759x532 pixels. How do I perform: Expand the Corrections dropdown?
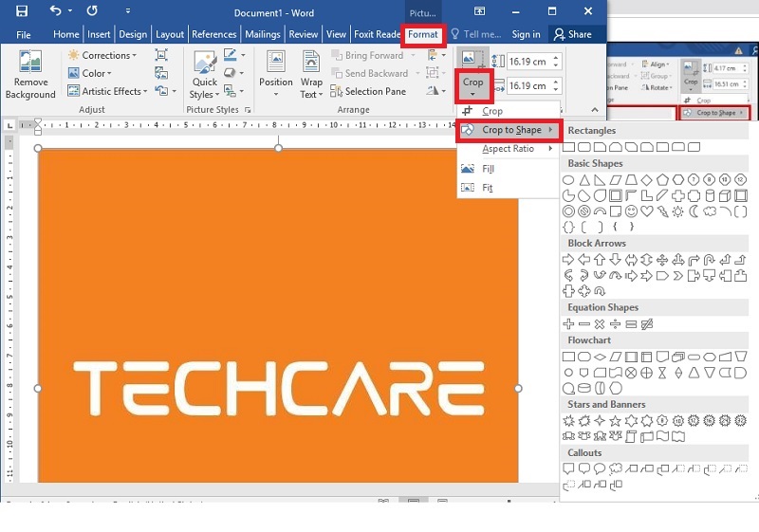pyautogui.click(x=102, y=55)
